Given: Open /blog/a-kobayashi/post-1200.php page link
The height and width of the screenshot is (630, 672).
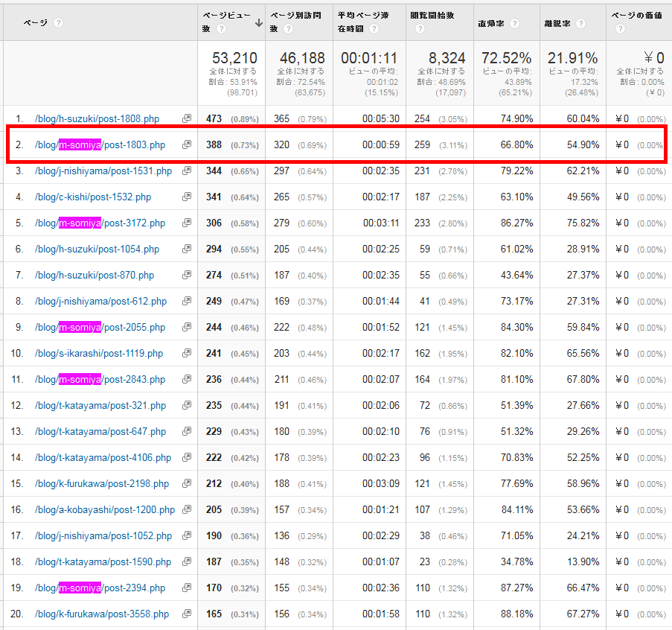Looking at the screenshot, I should click(x=105, y=510).
